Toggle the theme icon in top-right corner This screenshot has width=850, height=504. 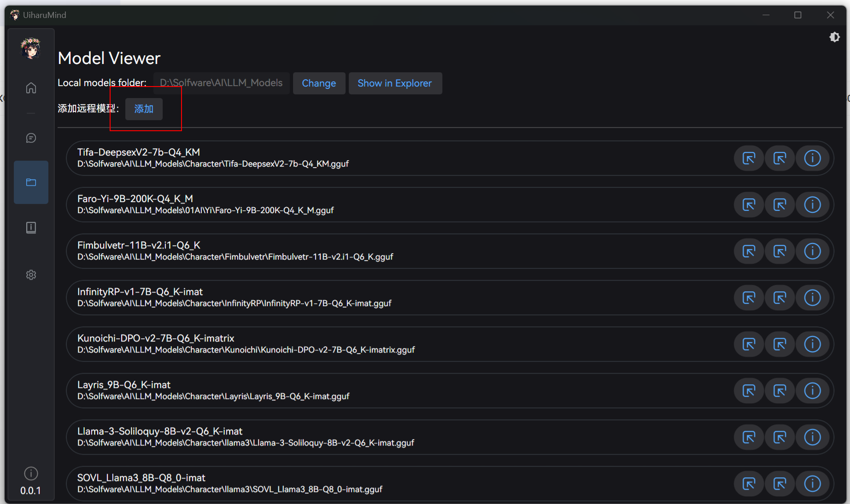point(834,37)
